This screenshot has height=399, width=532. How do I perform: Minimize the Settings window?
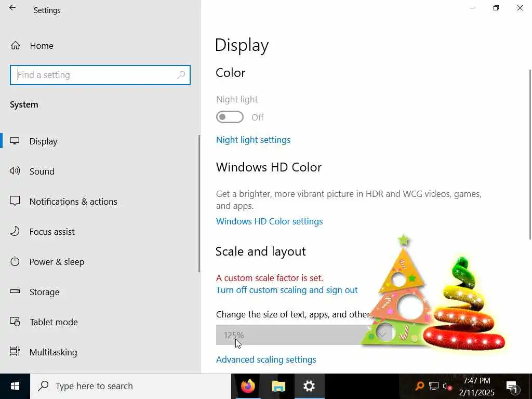pyautogui.click(x=472, y=8)
